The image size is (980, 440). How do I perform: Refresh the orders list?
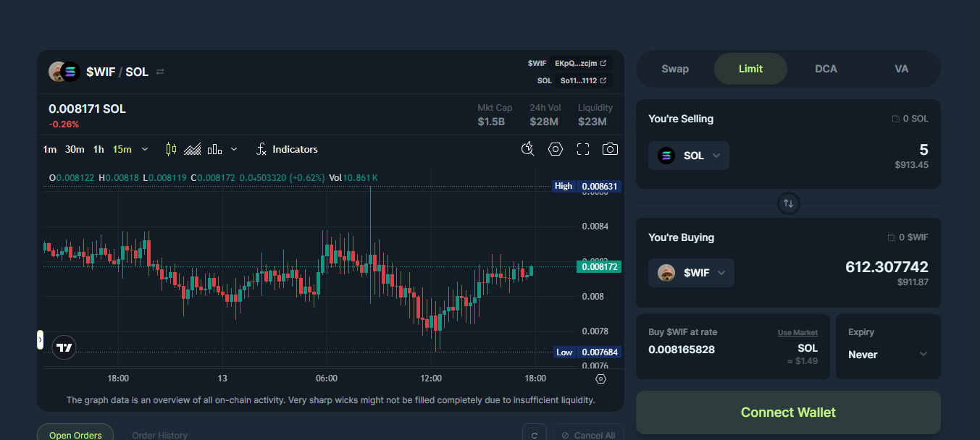[x=535, y=435]
